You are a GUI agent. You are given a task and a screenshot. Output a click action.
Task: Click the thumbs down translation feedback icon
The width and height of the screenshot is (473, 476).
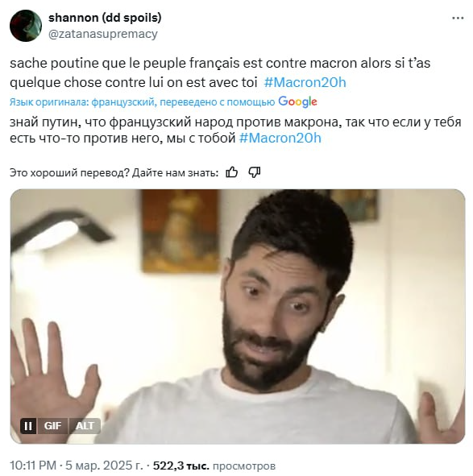pos(255,172)
